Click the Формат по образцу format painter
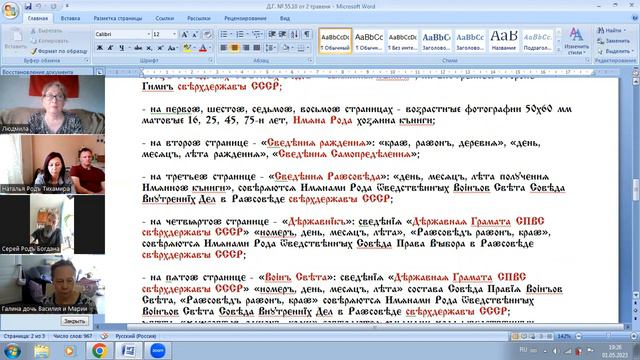The height and width of the screenshot is (360, 640). point(58,51)
